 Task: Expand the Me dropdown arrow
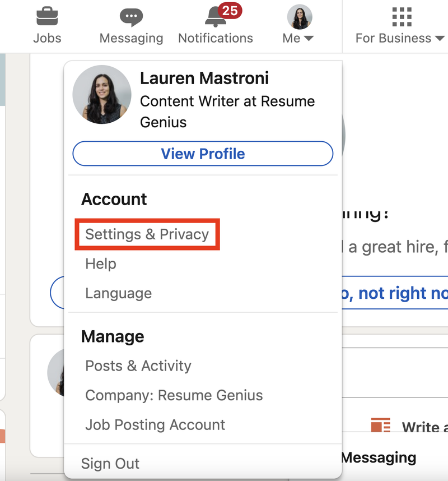[309, 38]
